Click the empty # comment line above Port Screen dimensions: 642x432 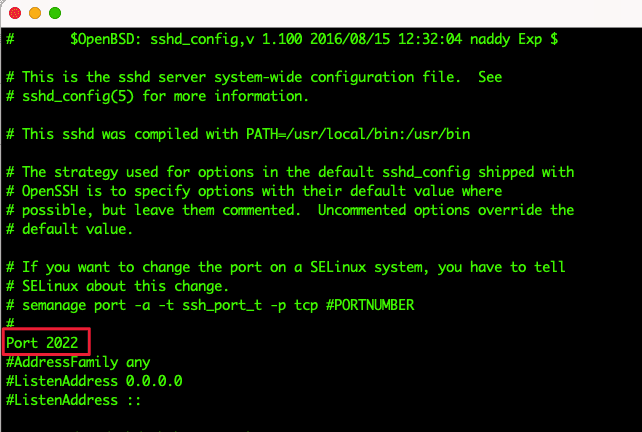[x=10, y=323]
